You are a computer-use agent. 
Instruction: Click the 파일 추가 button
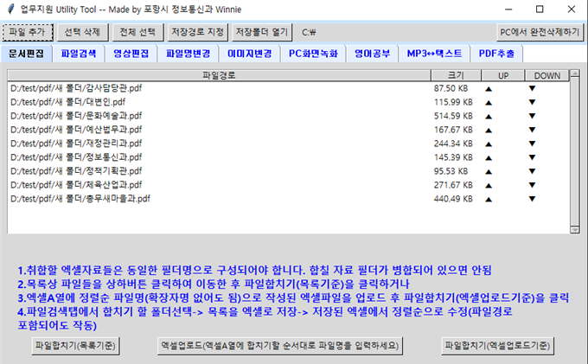pos(28,32)
